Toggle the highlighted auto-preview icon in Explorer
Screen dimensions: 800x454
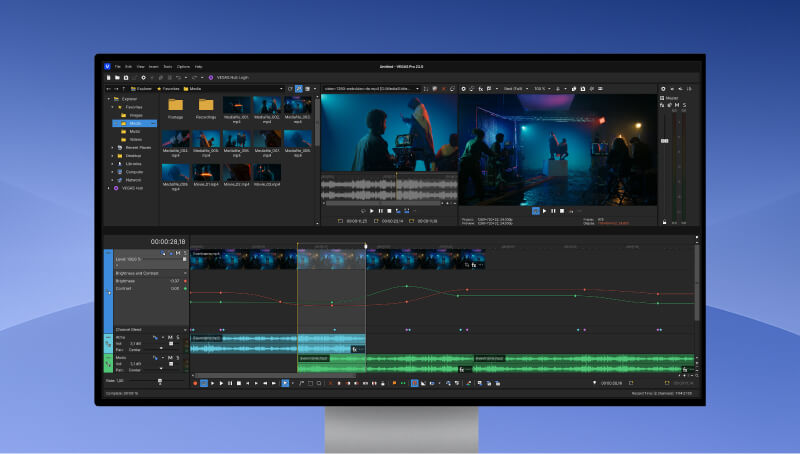(x=299, y=89)
